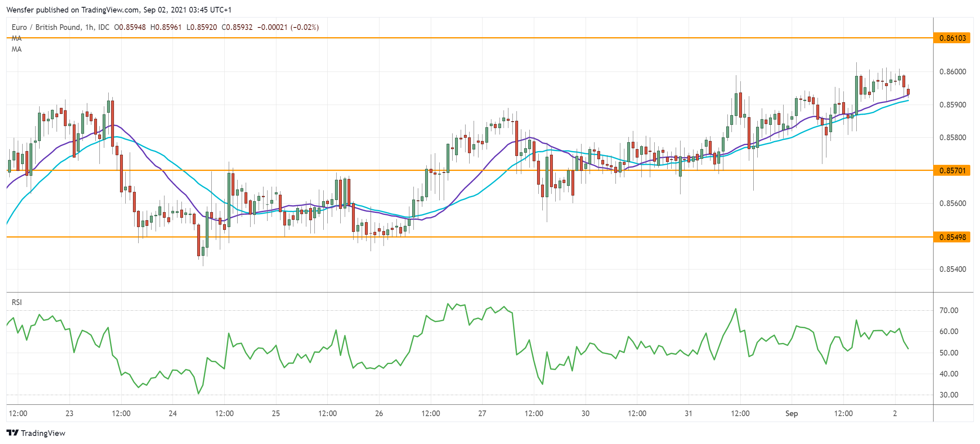Select the lower MA indicator label
This screenshot has width=980, height=444.
(17, 49)
